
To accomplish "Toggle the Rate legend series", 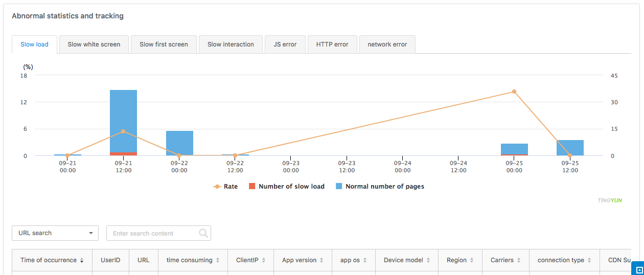I will click(225, 187).
